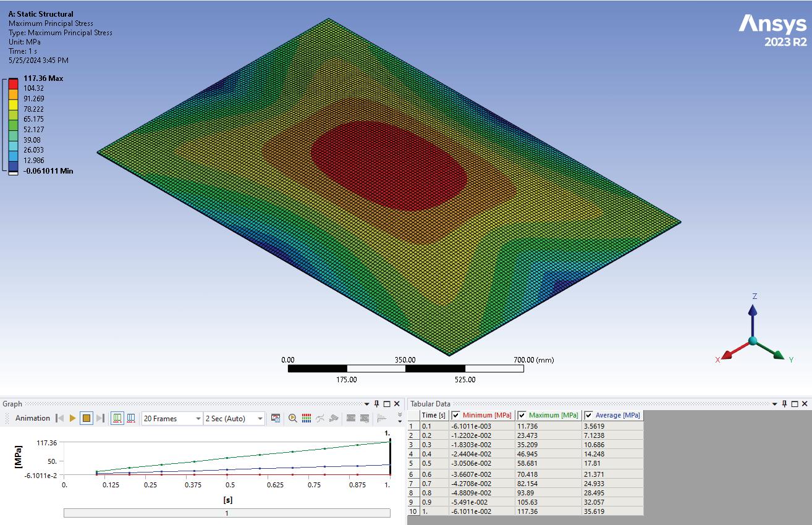Uncheck the Minimum [MPa] column checkbox
This screenshot has width=812, height=525.
click(x=456, y=415)
